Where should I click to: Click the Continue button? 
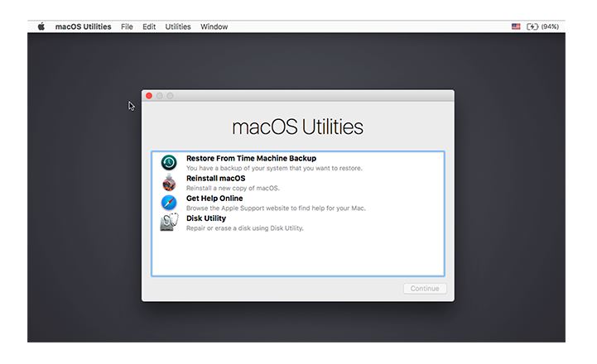425,289
